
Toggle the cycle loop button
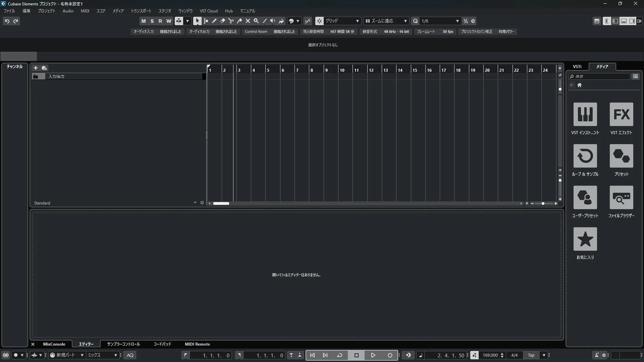[339, 355]
